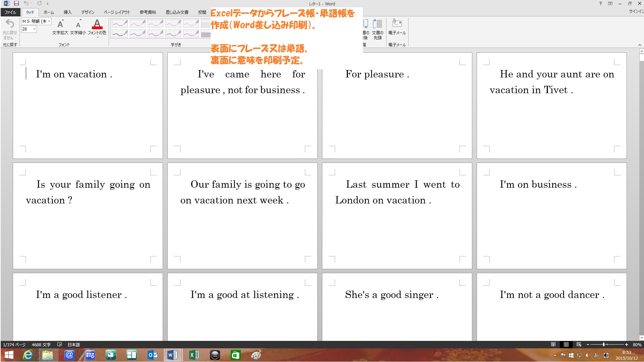Click the zoom in plus button

pos(626,345)
